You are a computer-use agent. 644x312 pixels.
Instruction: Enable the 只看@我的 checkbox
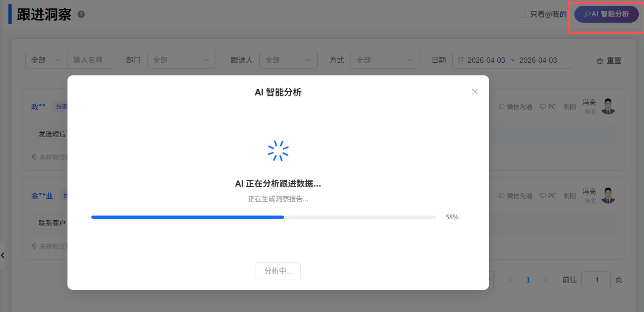(522, 14)
